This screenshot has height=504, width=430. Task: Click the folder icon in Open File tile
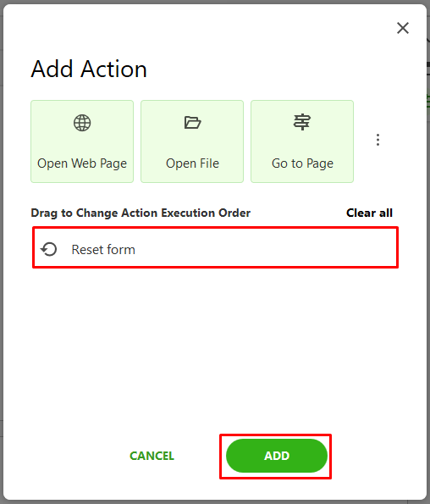coord(192,123)
